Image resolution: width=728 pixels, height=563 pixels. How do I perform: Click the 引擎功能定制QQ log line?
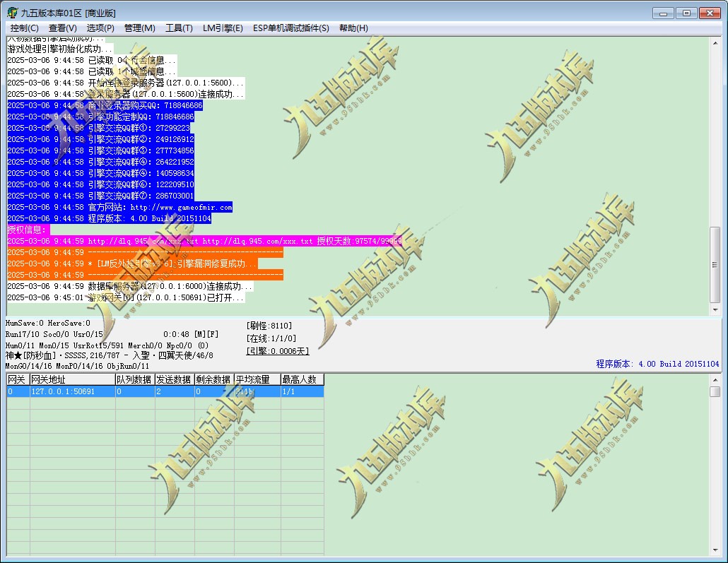pyautogui.click(x=101, y=117)
